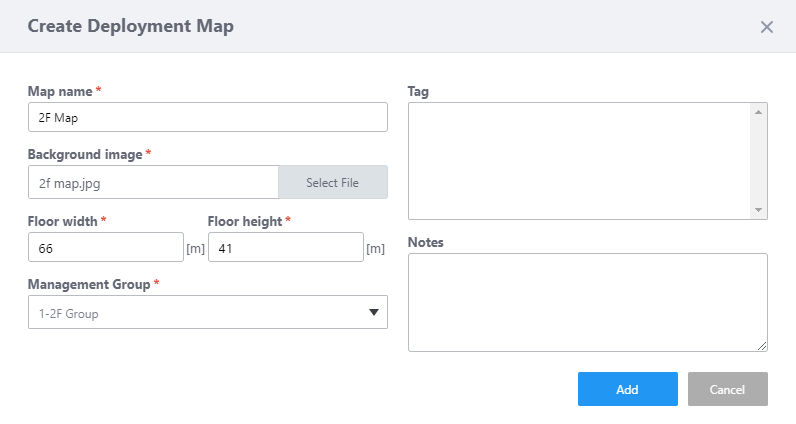Image resolution: width=796 pixels, height=424 pixels.
Task: Click the 'Map name' field label
Action: [x=60, y=91]
